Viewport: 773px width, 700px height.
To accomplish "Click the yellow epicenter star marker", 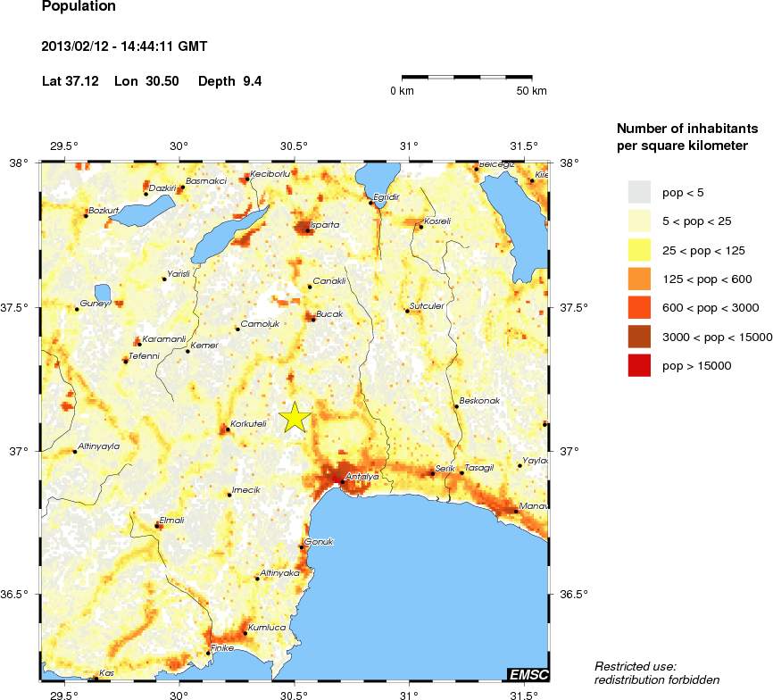I will pos(295,417).
